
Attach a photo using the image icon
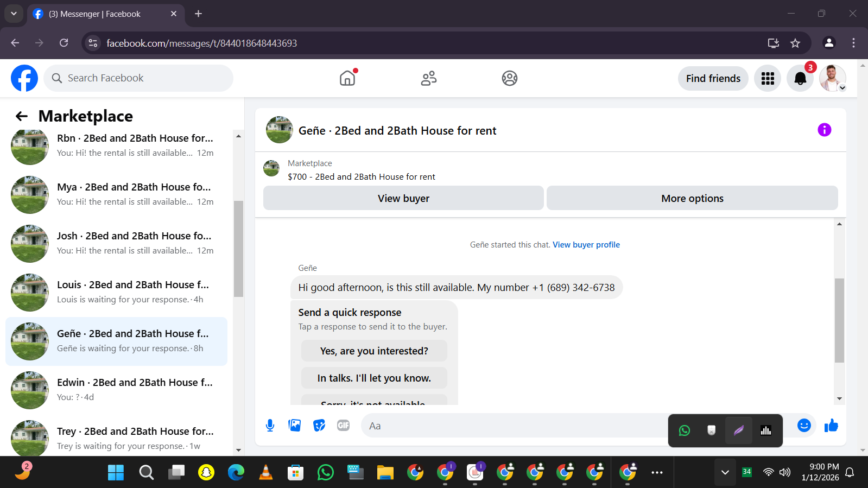coord(295,426)
